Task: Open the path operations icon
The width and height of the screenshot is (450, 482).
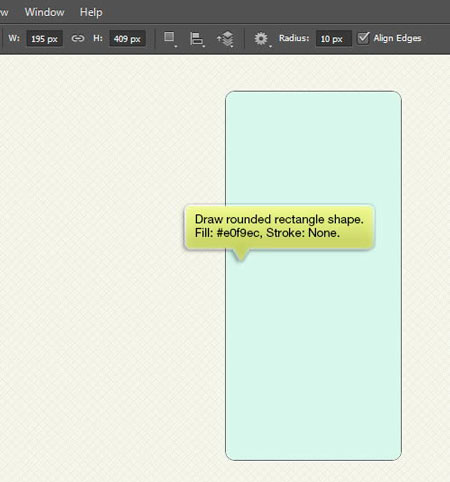Action: tap(169, 37)
